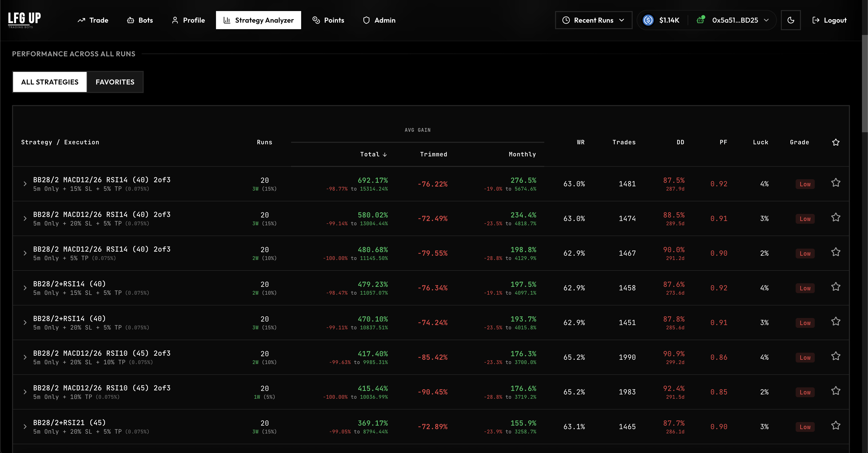Viewport: 868px width, 453px height.
Task: Favorite the strategy with 479.23% total
Action: point(836,287)
